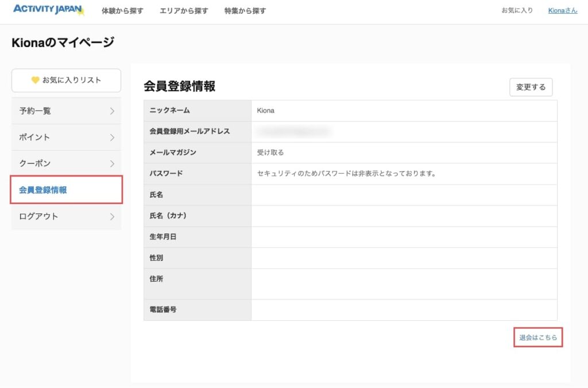
Task: Click the yellow heart icon in お気に入りリスト
Action: tap(35, 80)
